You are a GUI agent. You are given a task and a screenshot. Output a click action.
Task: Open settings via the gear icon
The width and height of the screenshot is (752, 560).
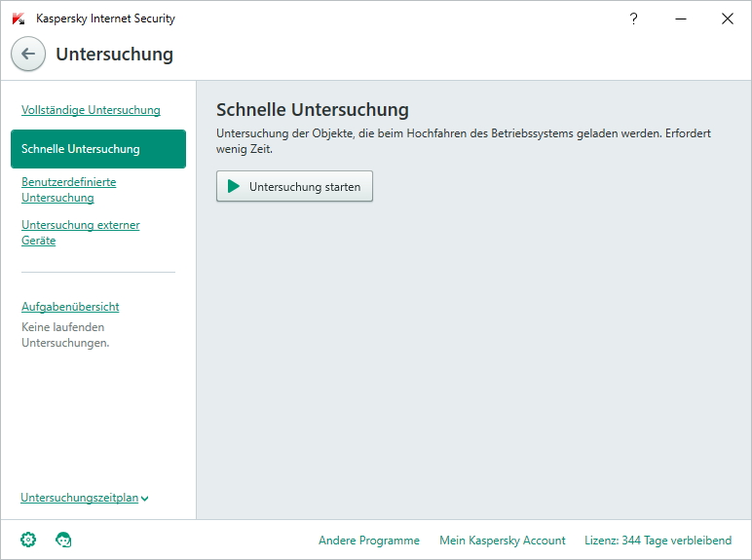[x=28, y=540]
